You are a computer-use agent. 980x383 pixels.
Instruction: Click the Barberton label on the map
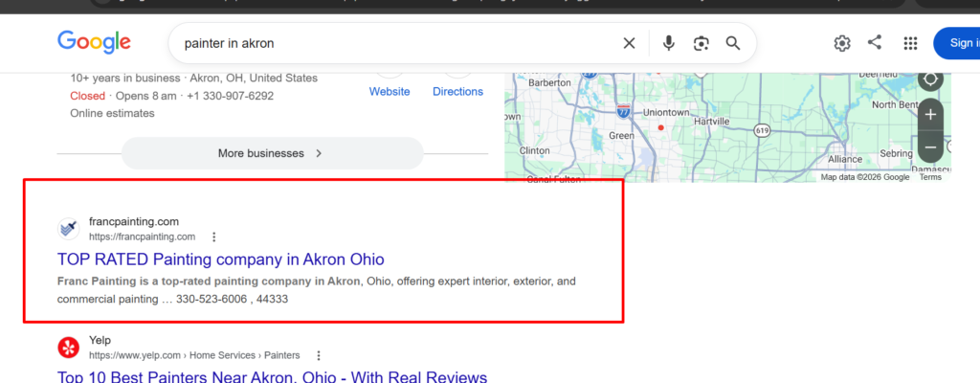(550, 82)
